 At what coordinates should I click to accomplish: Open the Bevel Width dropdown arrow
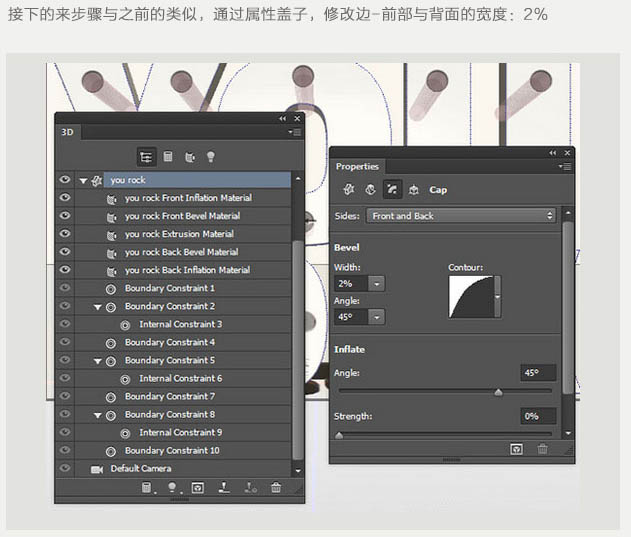click(x=376, y=284)
